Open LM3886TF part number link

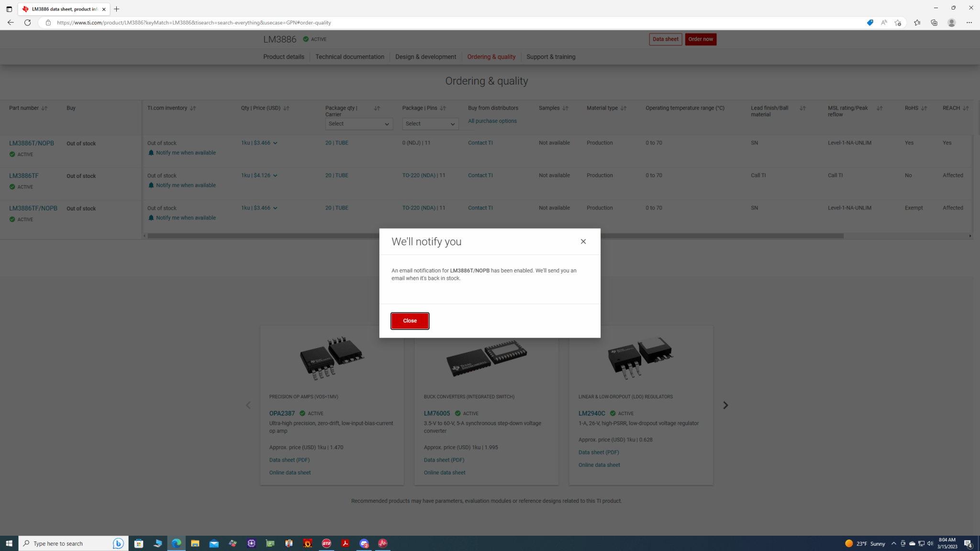click(x=24, y=176)
